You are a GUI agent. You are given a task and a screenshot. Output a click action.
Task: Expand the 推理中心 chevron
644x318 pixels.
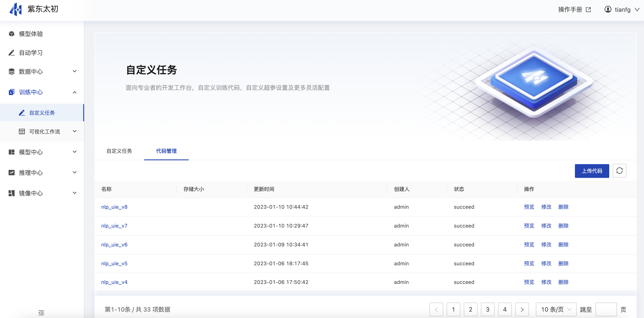coord(74,172)
